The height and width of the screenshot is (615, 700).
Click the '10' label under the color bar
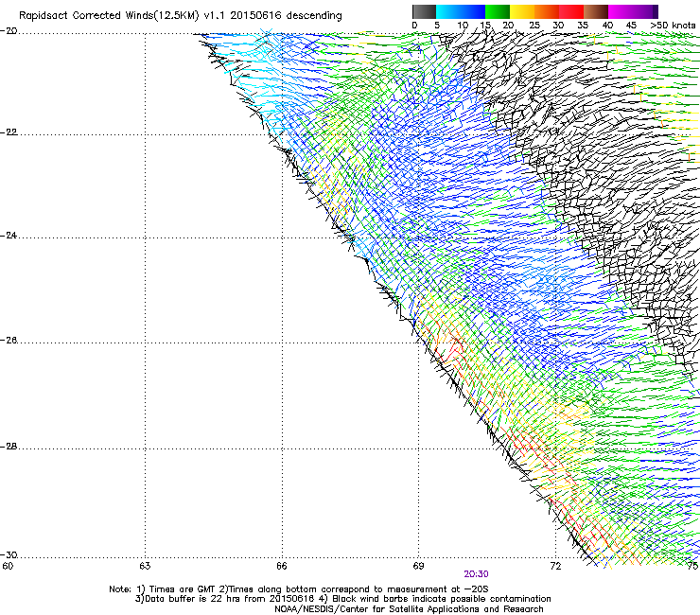point(463,26)
